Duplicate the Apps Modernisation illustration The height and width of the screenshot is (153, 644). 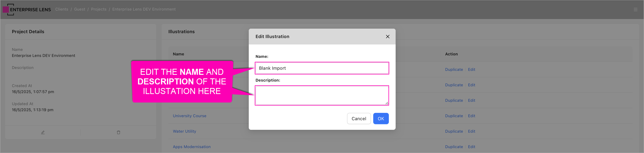453,147
